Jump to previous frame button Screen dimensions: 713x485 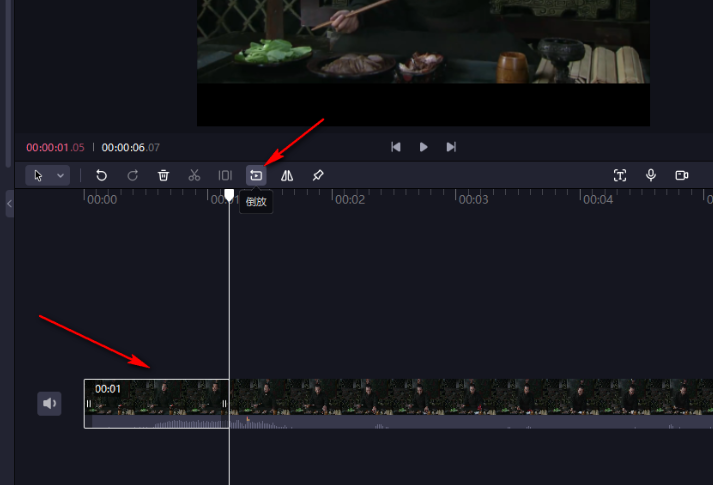pyautogui.click(x=396, y=147)
